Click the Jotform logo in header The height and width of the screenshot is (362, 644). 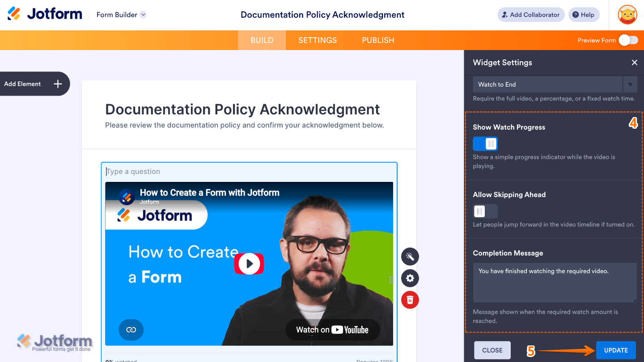45,14
